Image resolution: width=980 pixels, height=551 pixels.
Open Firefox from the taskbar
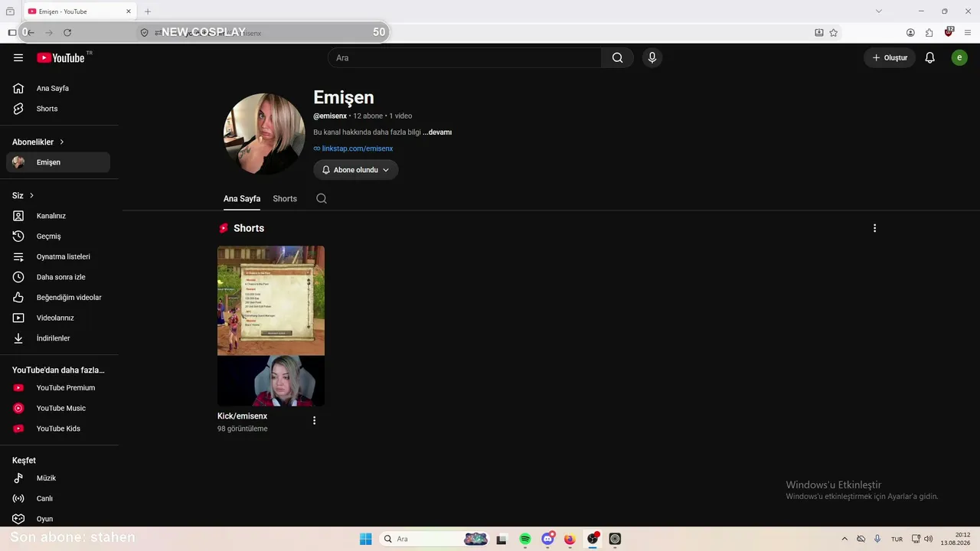click(x=570, y=539)
